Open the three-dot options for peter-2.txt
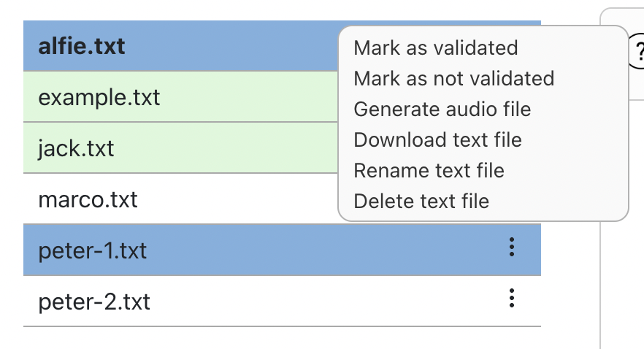The width and height of the screenshot is (644, 349). (511, 298)
